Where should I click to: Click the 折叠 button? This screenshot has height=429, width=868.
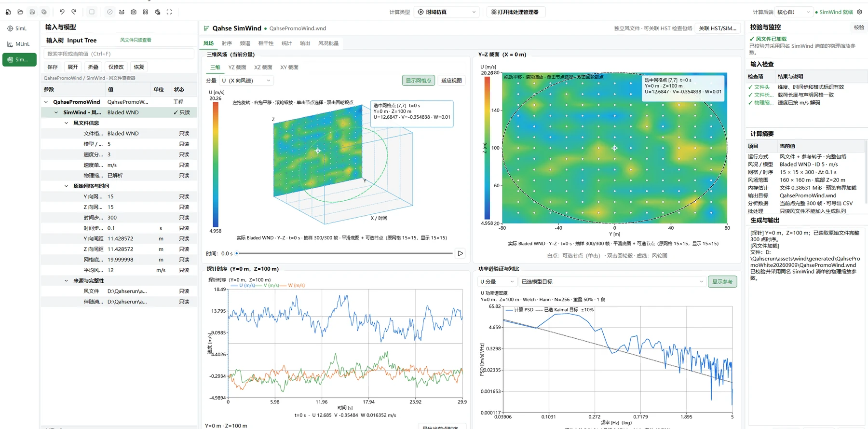pyautogui.click(x=93, y=67)
